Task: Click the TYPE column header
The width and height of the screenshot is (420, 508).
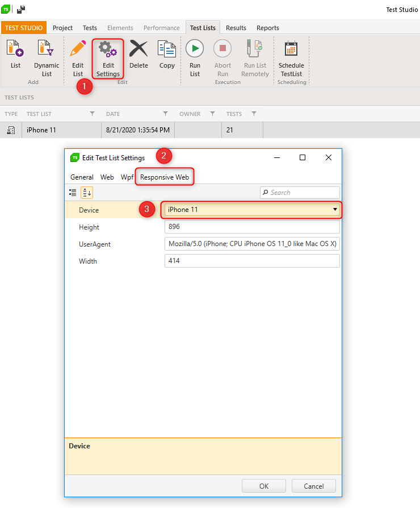Action: point(11,114)
